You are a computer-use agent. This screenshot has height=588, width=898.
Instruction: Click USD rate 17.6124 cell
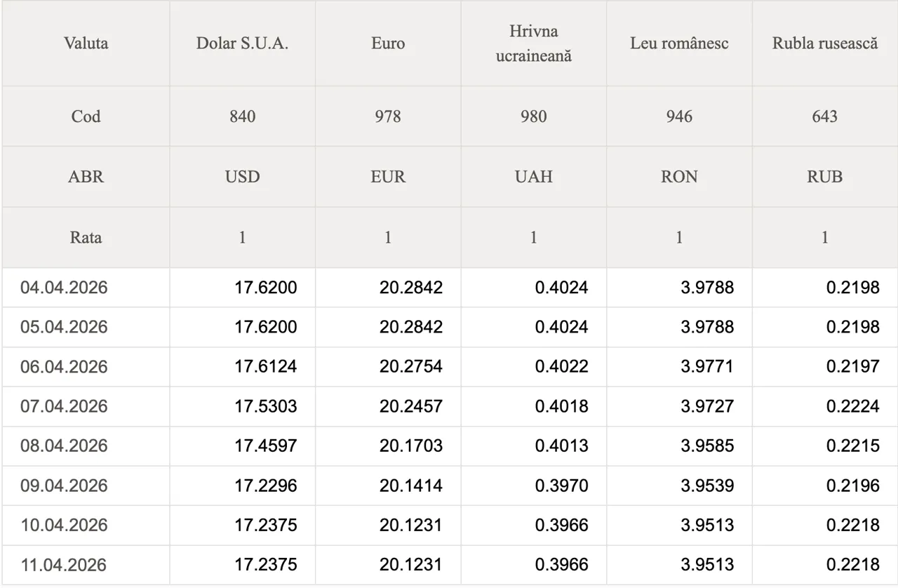265,367
